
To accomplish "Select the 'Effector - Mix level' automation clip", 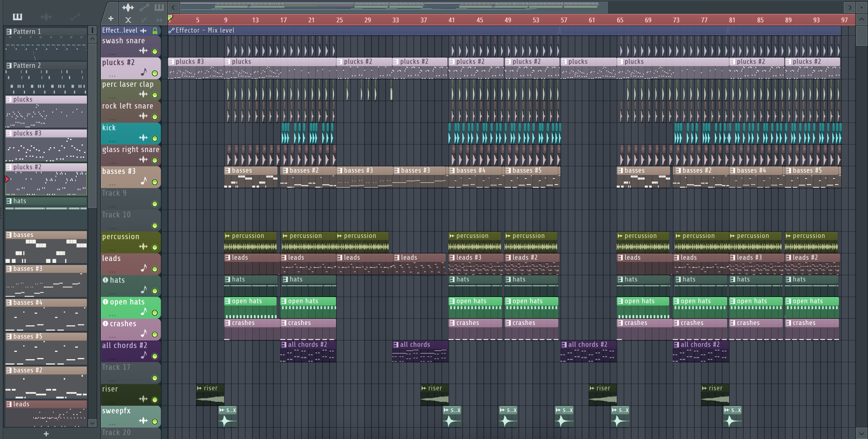I will (x=504, y=31).
